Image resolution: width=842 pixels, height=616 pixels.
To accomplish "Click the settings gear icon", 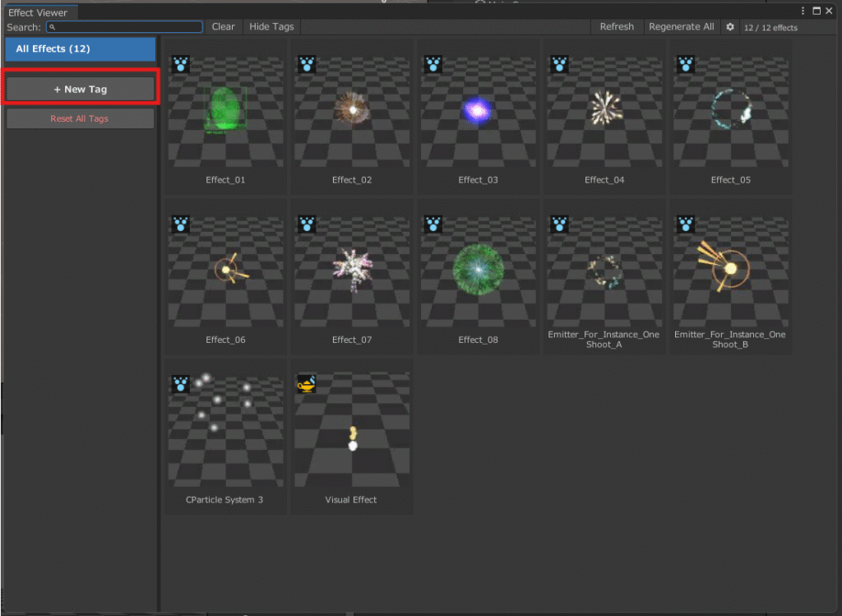I will (730, 27).
